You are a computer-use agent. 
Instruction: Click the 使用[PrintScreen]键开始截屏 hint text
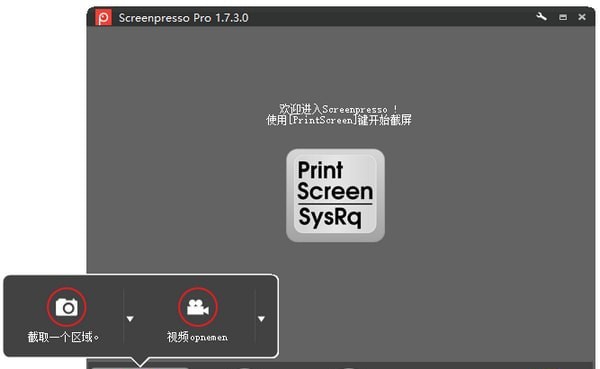click(x=339, y=120)
